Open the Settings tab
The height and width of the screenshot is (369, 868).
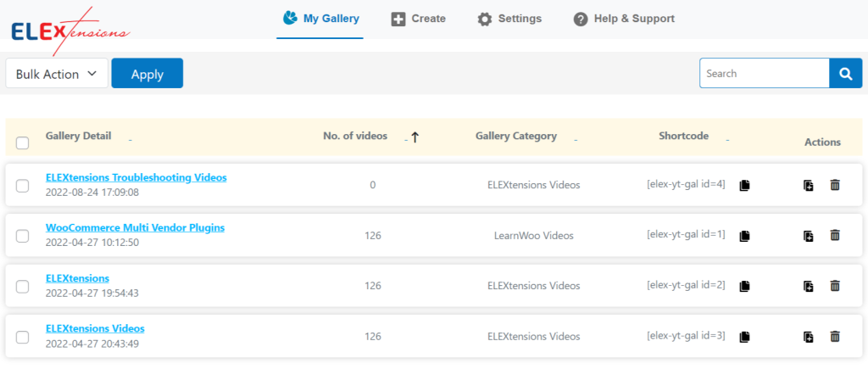click(509, 20)
